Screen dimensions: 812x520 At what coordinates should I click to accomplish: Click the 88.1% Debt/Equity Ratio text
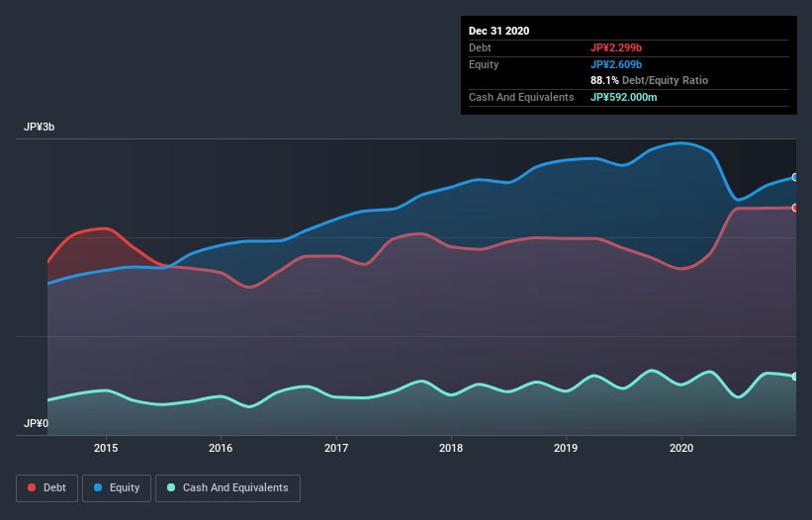pos(650,80)
